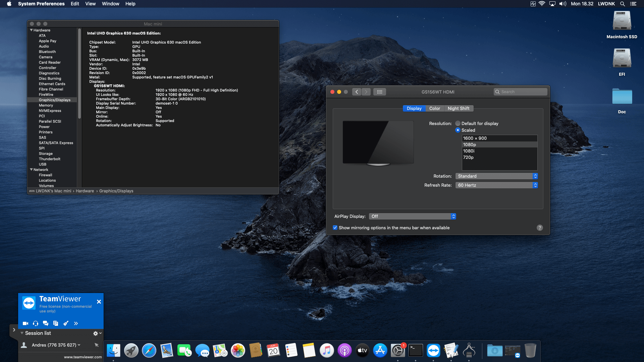644x362 pixels.
Task: Open FaceTime in the dock
Action: 184,351
